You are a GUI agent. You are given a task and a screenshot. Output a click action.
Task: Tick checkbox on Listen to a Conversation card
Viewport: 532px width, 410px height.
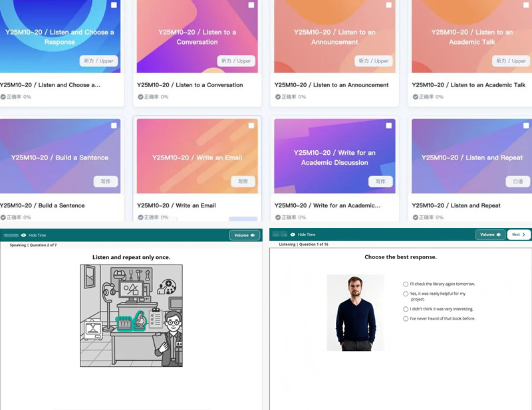[251, 5]
